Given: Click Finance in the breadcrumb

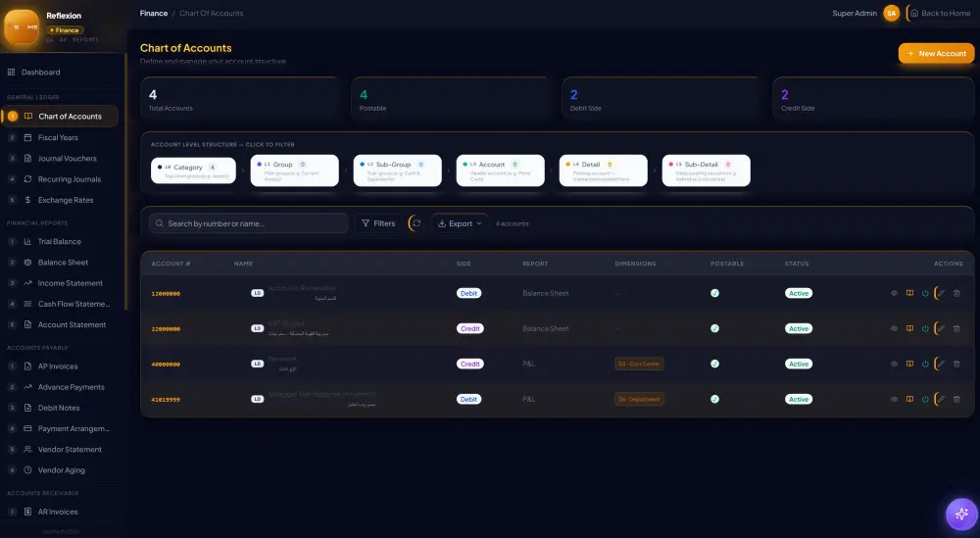Looking at the screenshot, I should coord(154,13).
